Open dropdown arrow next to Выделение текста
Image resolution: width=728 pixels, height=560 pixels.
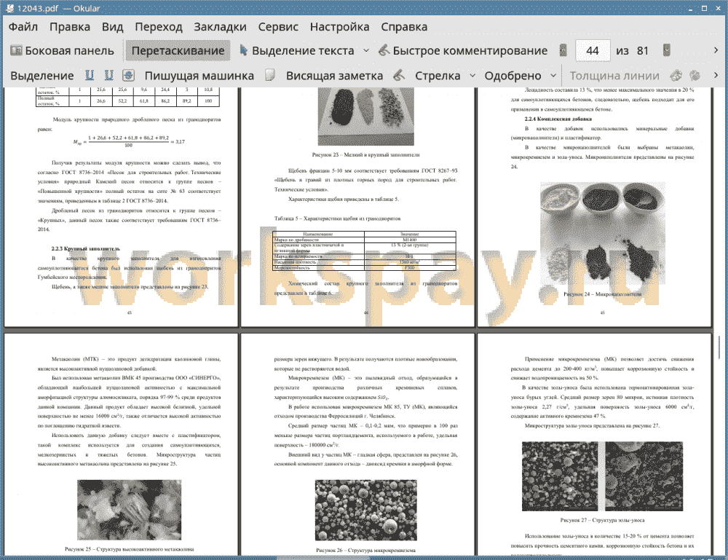click(x=366, y=51)
